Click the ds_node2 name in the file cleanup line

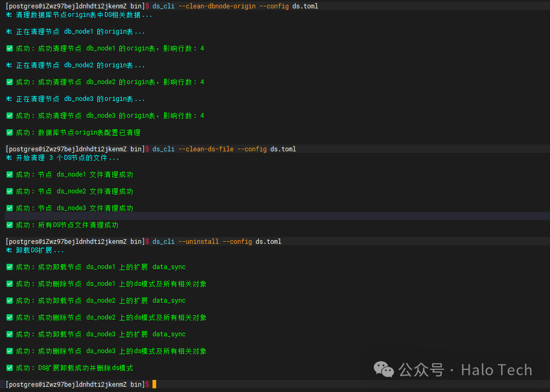(x=71, y=191)
